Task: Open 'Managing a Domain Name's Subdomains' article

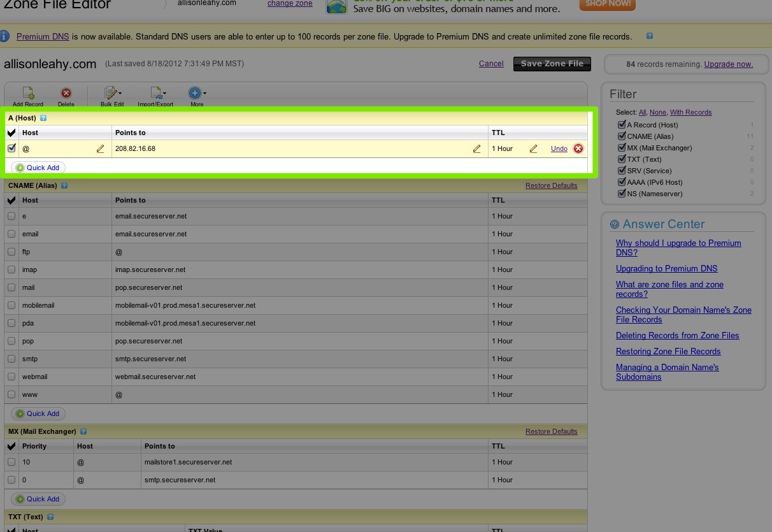Action: click(668, 372)
